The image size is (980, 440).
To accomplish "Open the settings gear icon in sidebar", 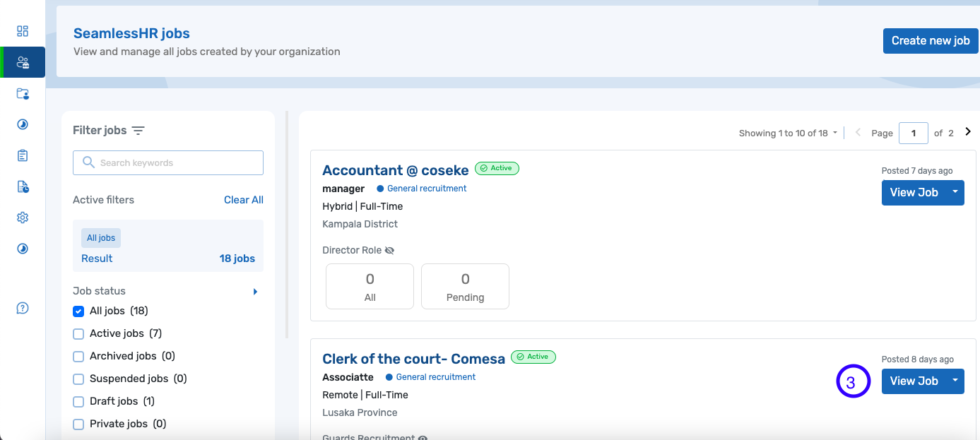I will 23,218.
